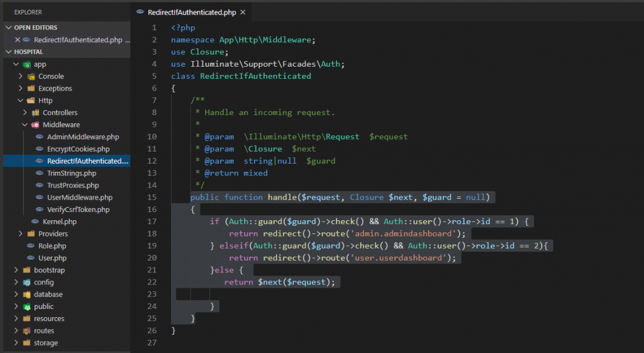Click the Middleware folder icon
This screenshot has height=353, width=644.
point(36,125)
